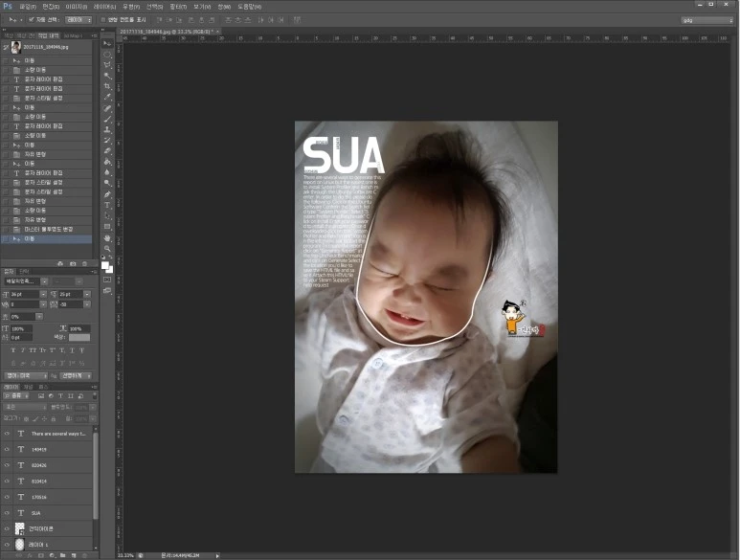Hide the 820426 text layer
The width and height of the screenshot is (740, 560).
click(7, 465)
